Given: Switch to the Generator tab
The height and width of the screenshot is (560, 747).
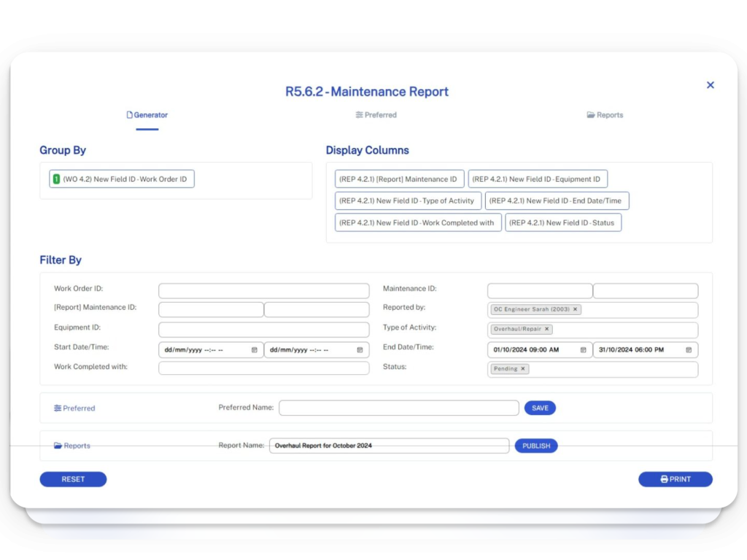Looking at the screenshot, I should point(147,115).
